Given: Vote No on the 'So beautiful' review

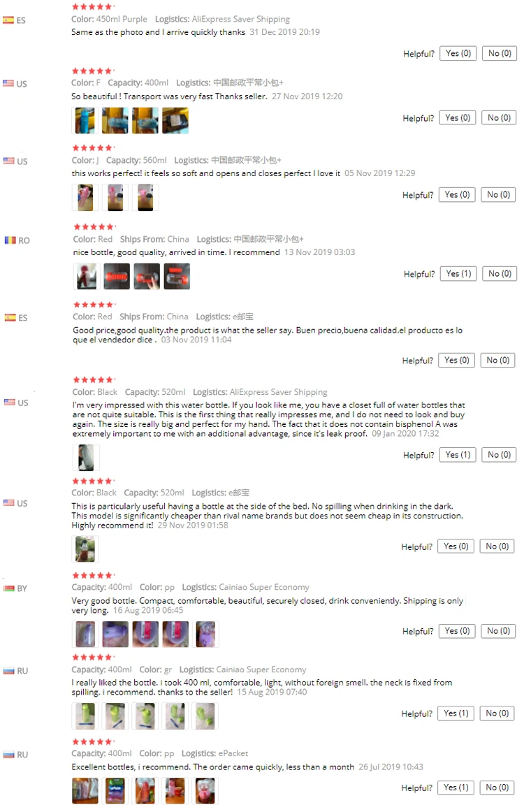Looking at the screenshot, I should tap(499, 117).
